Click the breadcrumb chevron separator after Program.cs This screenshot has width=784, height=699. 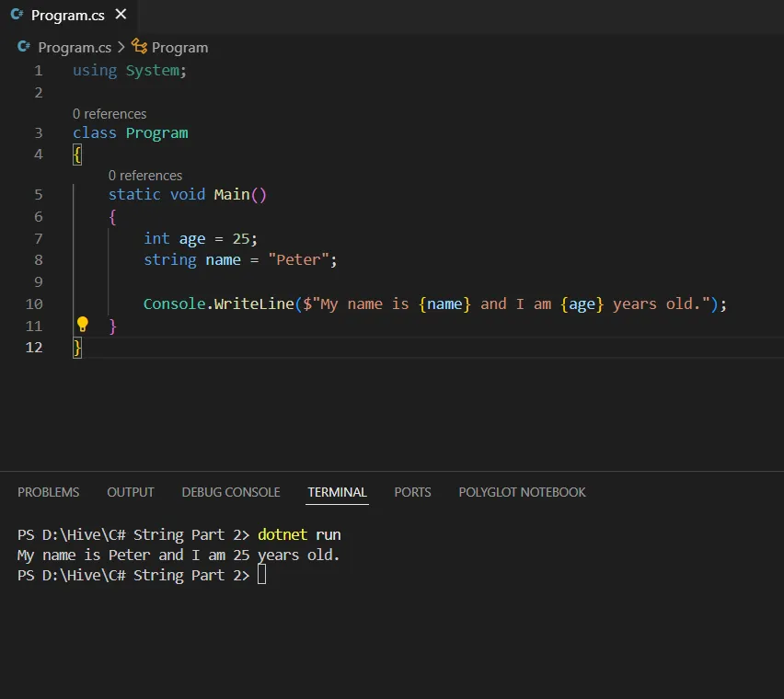click(x=121, y=48)
